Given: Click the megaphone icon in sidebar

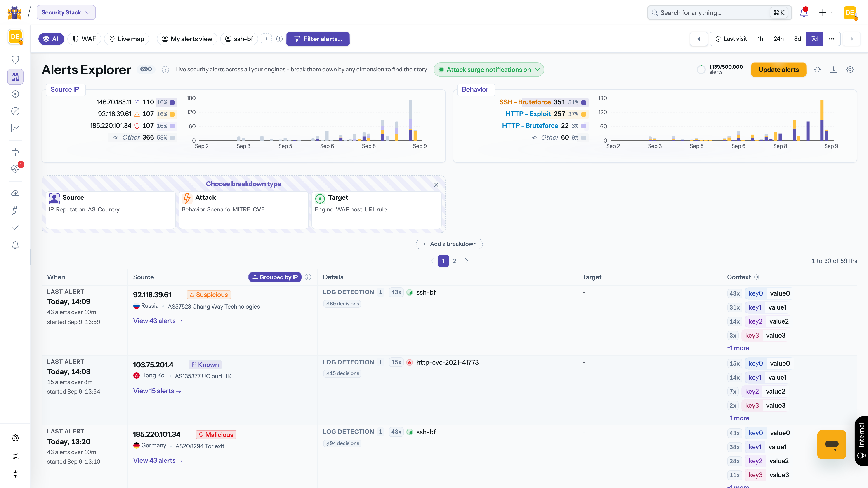Looking at the screenshot, I should [x=15, y=456].
